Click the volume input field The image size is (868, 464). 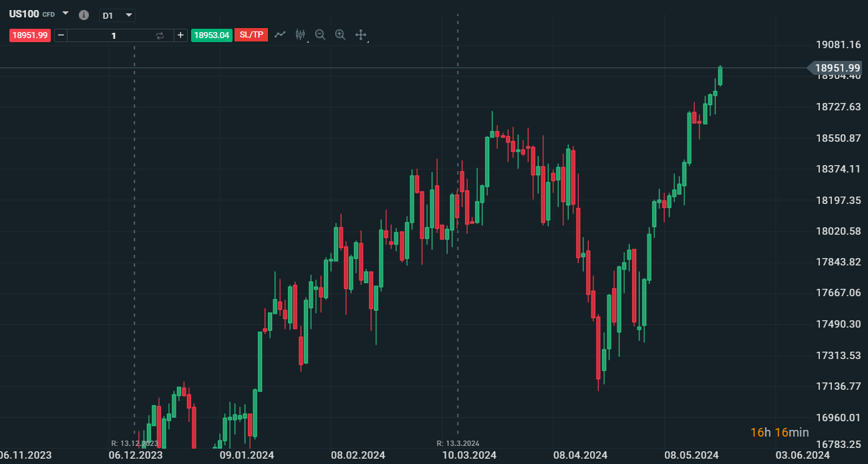pos(114,35)
